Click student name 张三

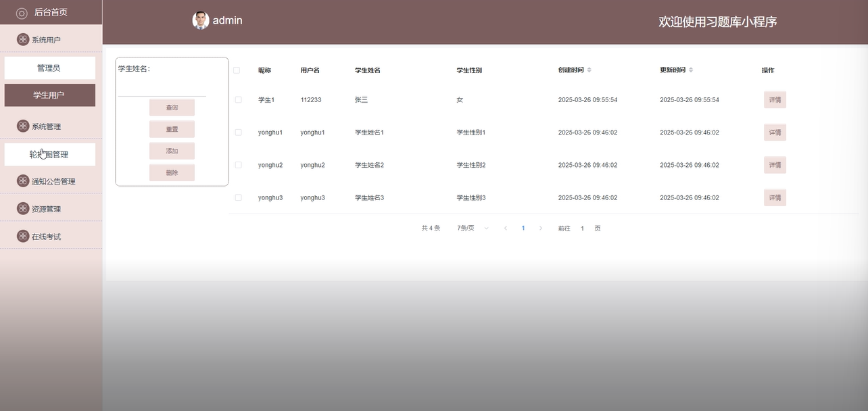coord(361,100)
